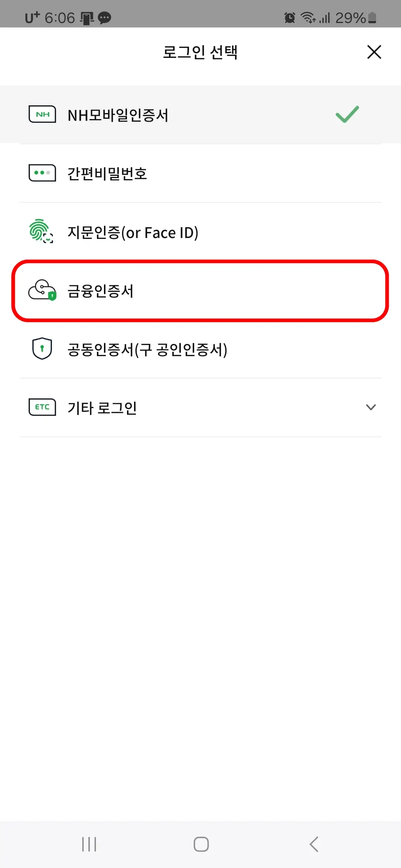Select the NH모바일인증서 badge icon
Viewport: 401px width, 868px height.
pyautogui.click(x=42, y=114)
